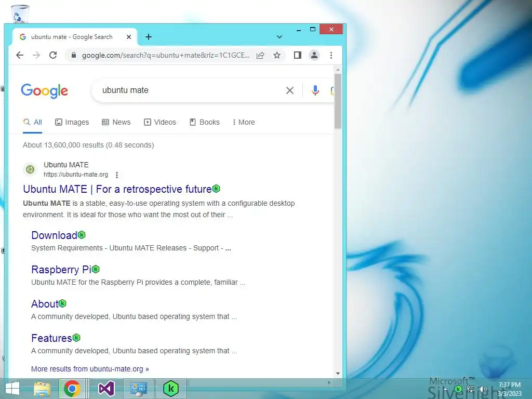Open the About sitelink

45,303
